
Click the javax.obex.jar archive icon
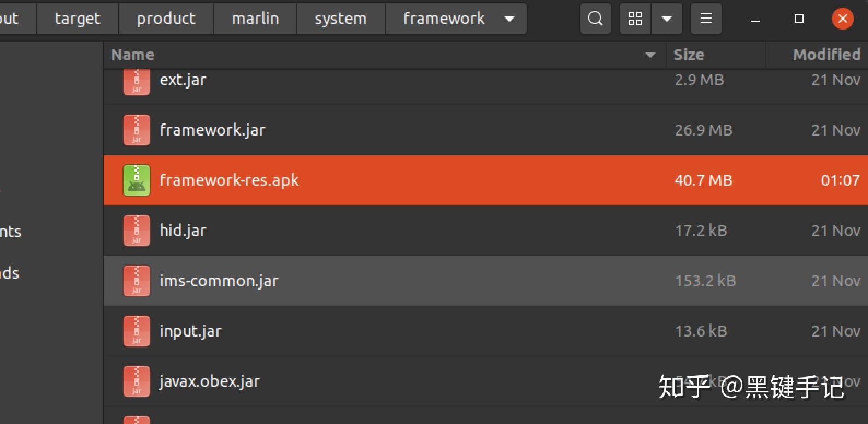137,381
